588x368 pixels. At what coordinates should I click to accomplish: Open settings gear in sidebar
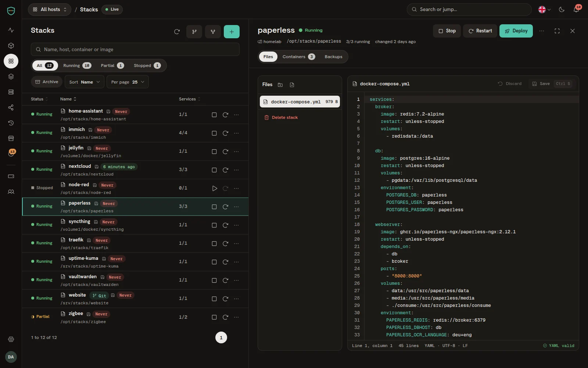click(11, 339)
